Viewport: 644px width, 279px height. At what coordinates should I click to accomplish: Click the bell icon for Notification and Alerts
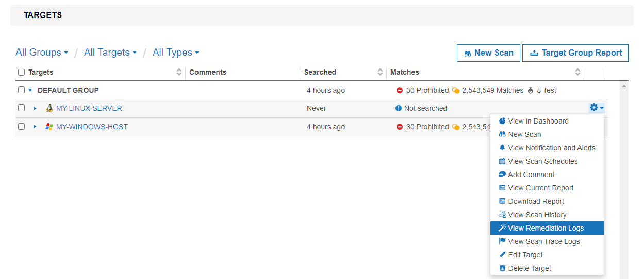tap(502, 148)
